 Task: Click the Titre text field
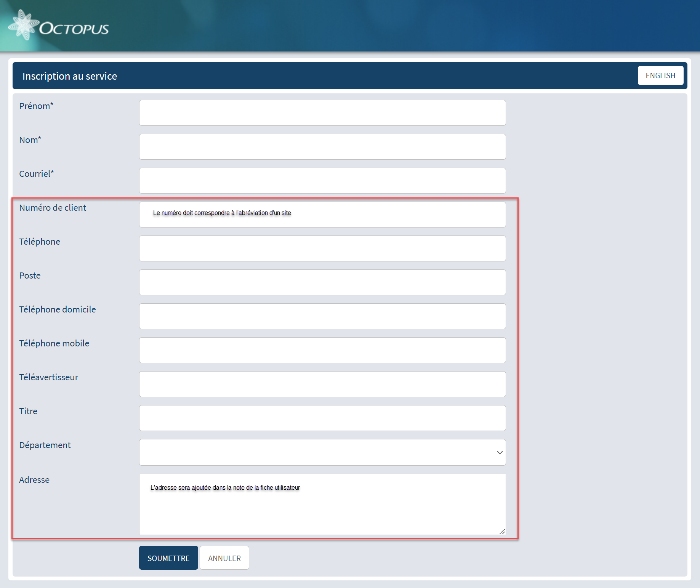(322, 418)
